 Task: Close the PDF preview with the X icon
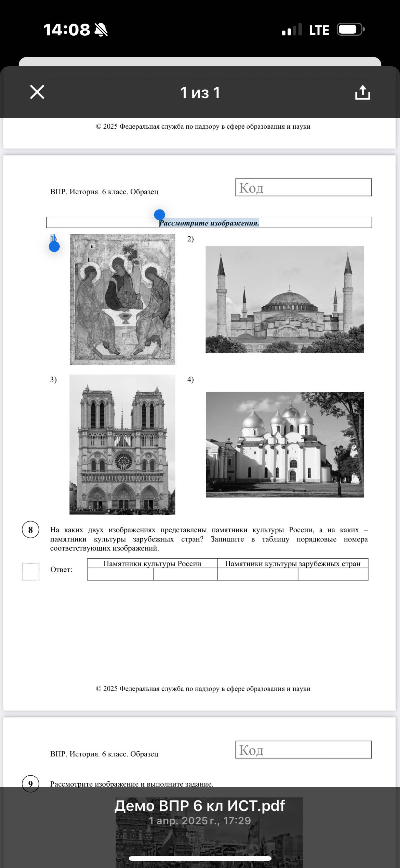coord(37,92)
